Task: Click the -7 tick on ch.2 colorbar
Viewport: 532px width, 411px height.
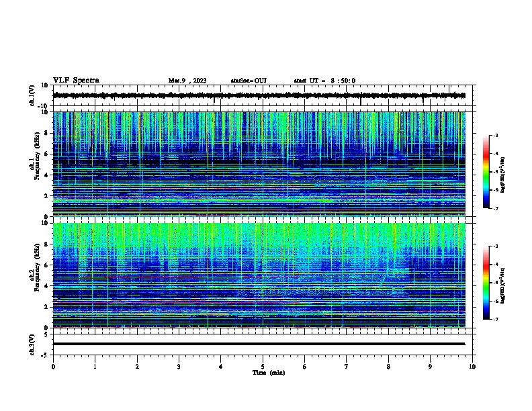Action: pyautogui.click(x=496, y=319)
